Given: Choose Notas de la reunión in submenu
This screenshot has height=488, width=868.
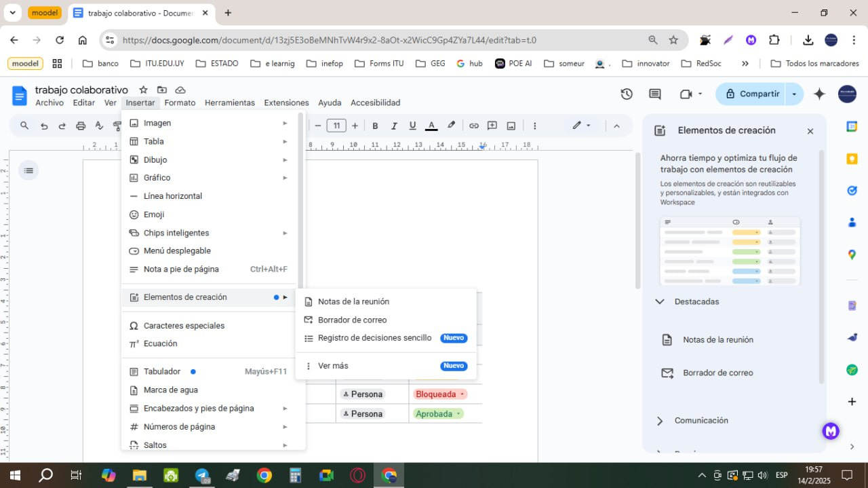Looking at the screenshot, I should point(386,301).
